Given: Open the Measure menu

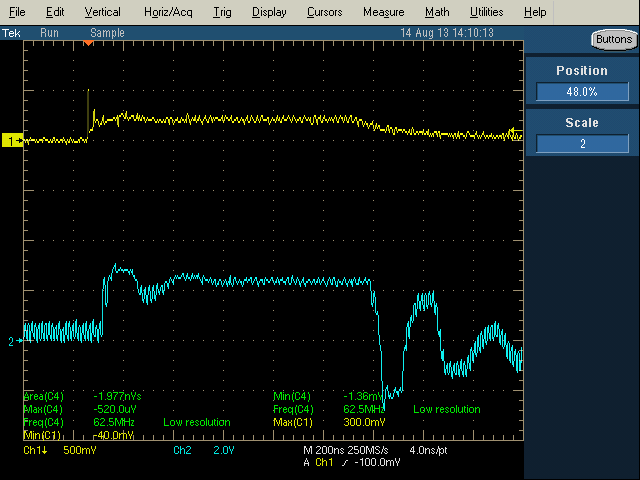Looking at the screenshot, I should pyautogui.click(x=384, y=12).
